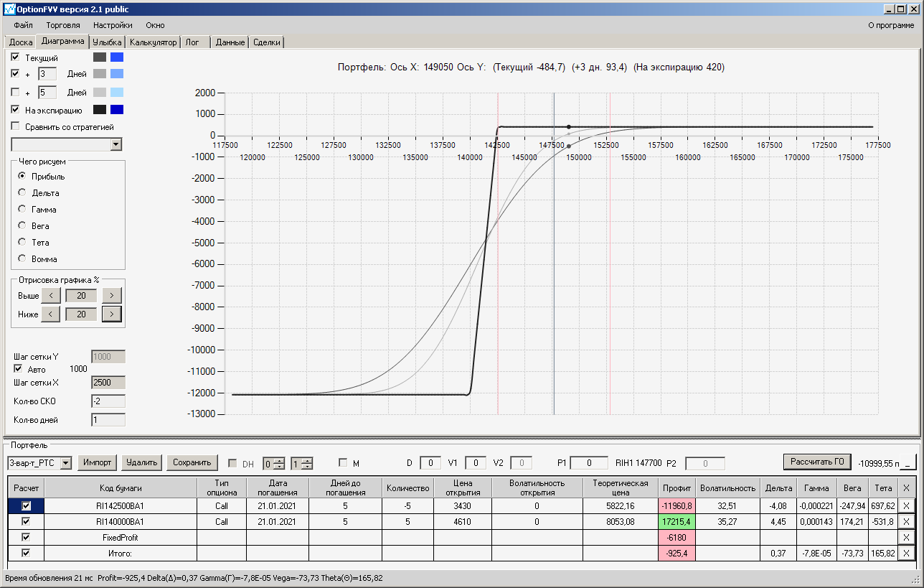
Task: Click the Шаг сетки X input field
Action: pyautogui.click(x=108, y=383)
